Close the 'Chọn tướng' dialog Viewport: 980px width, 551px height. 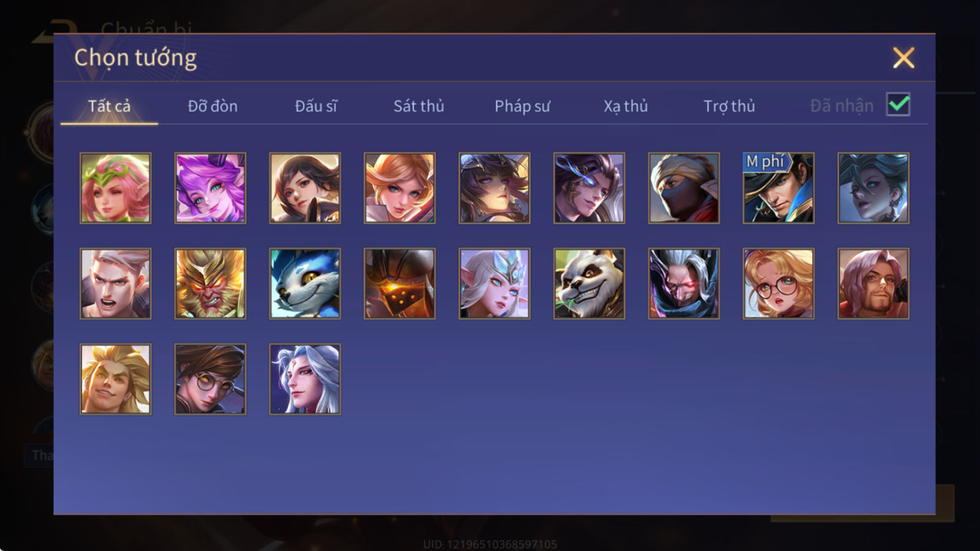tap(903, 58)
